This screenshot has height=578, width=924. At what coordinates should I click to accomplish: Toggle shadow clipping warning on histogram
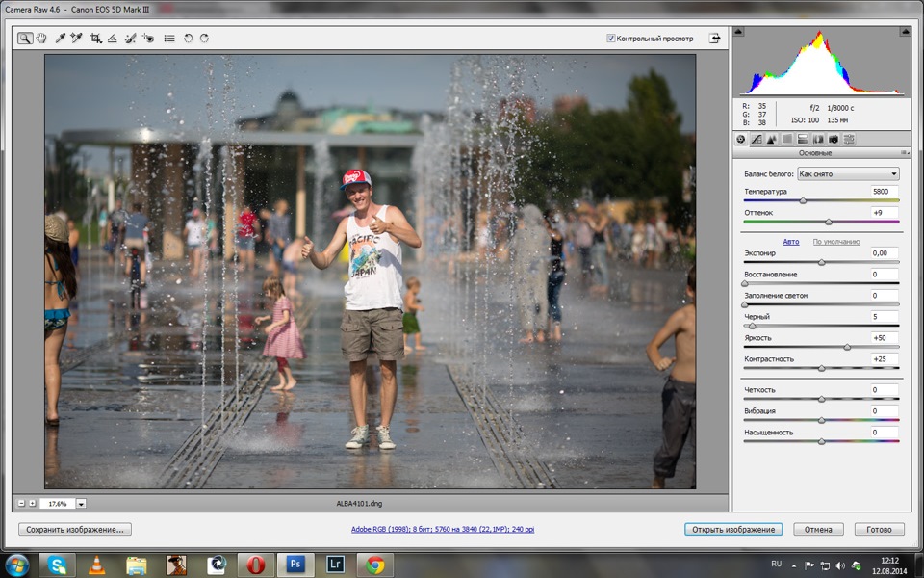click(738, 31)
